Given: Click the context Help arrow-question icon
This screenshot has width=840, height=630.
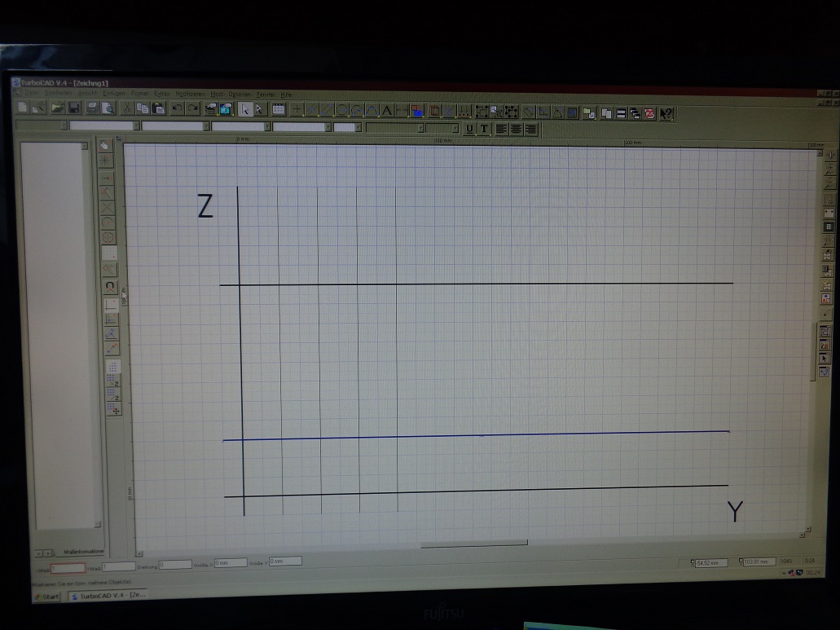Looking at the screenshot, I should point(666,114).
